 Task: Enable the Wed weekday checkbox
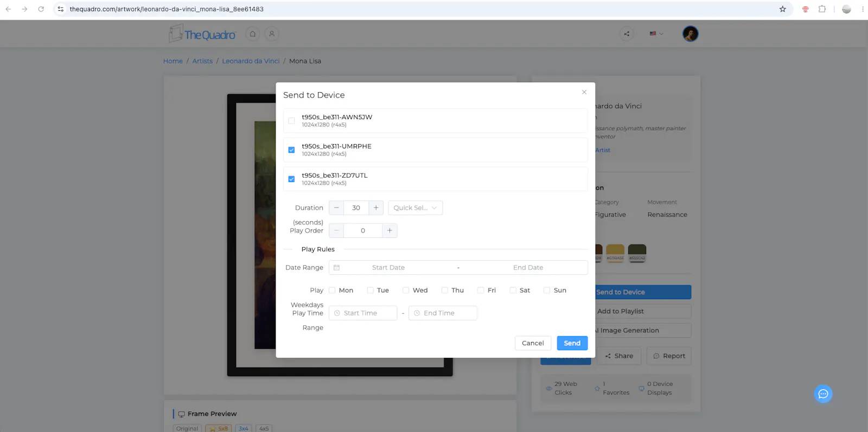[406, 291]
